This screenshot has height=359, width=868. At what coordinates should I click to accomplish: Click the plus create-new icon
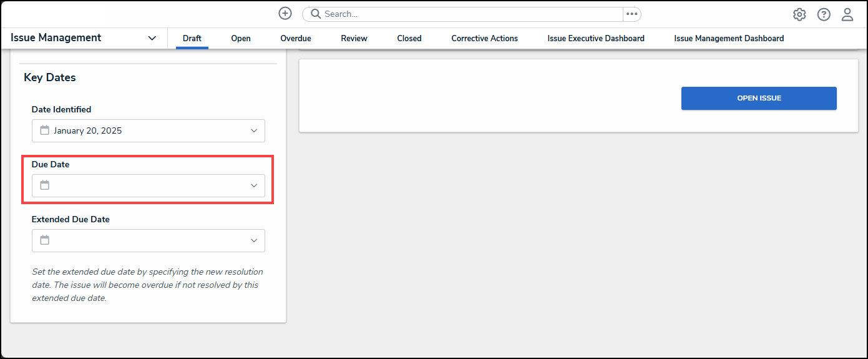pos(285,14)
